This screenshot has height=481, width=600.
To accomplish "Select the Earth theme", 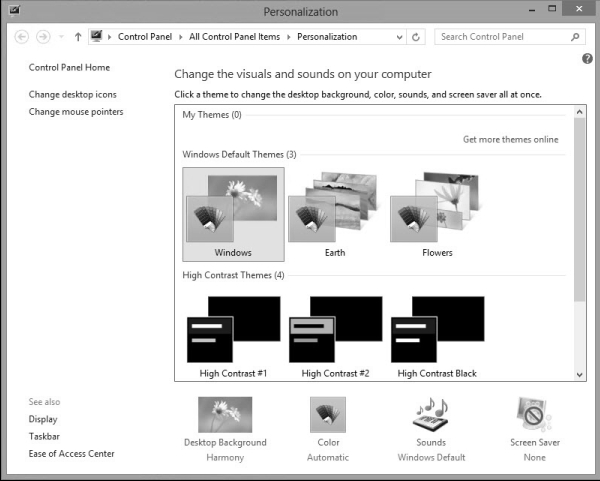I will (x=335, y=212).
